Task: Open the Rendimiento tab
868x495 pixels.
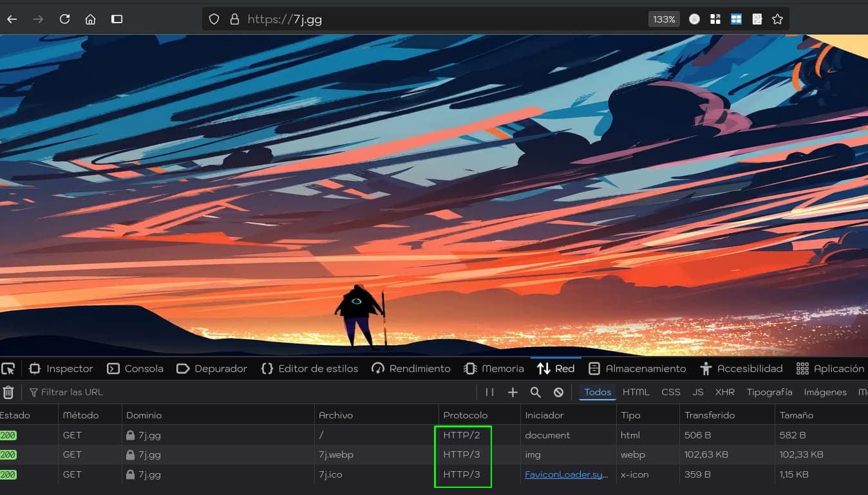Action: point(411,369)
